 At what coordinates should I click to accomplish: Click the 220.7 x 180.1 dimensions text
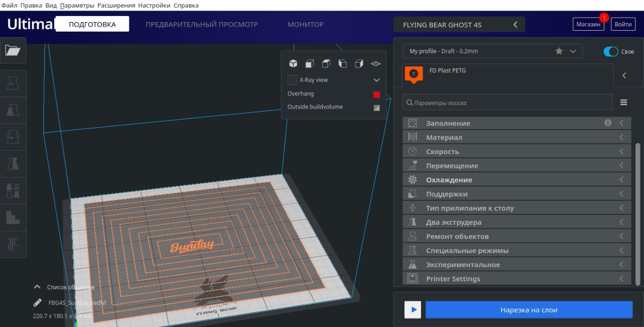point(62,316)
